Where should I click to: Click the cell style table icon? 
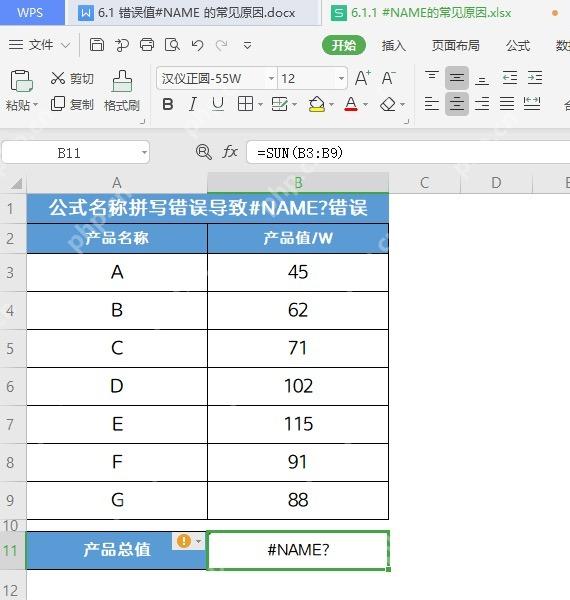pyautogui.click(x=279, y=104)
